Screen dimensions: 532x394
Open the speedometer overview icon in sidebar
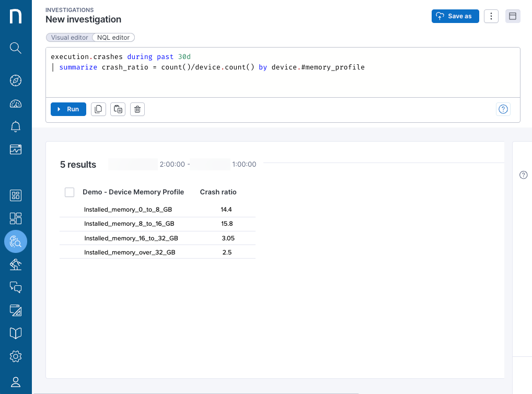tap(16, 103)
